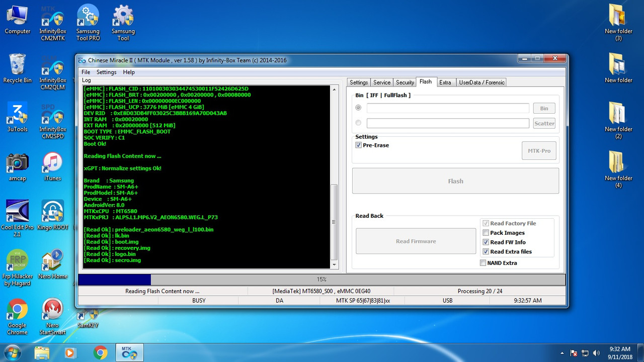Viewport: 644px width, 362px height.
Task: Switch to the Extra tab
Action: pyautogui.click(x=445, y=82)
